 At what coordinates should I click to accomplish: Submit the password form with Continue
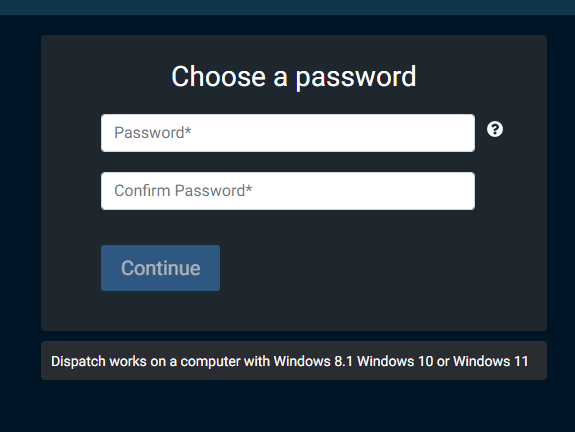tap(160, 268)
